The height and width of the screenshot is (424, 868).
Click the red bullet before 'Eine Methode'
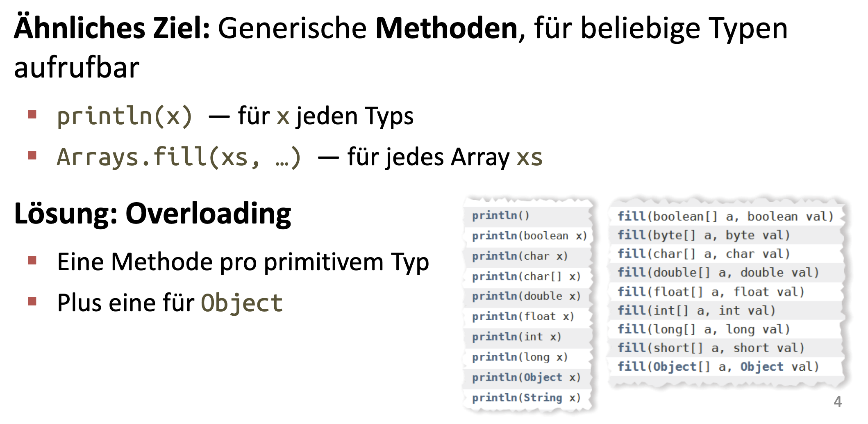click(32, 261)
